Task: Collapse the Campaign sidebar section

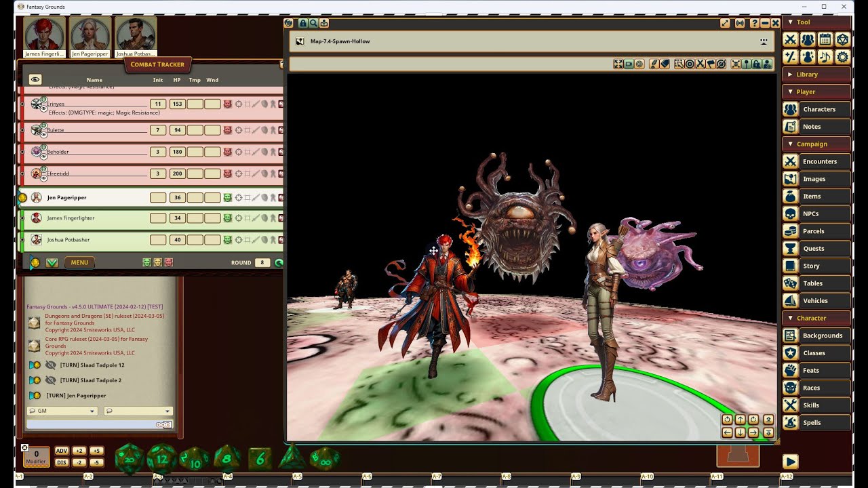Action: coord(816,144)
